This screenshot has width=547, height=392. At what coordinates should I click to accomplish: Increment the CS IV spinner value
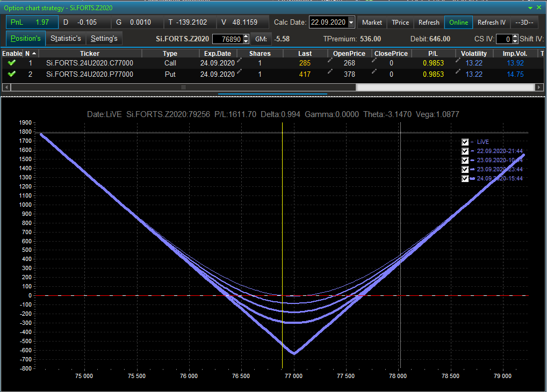(x=515, y=37)
